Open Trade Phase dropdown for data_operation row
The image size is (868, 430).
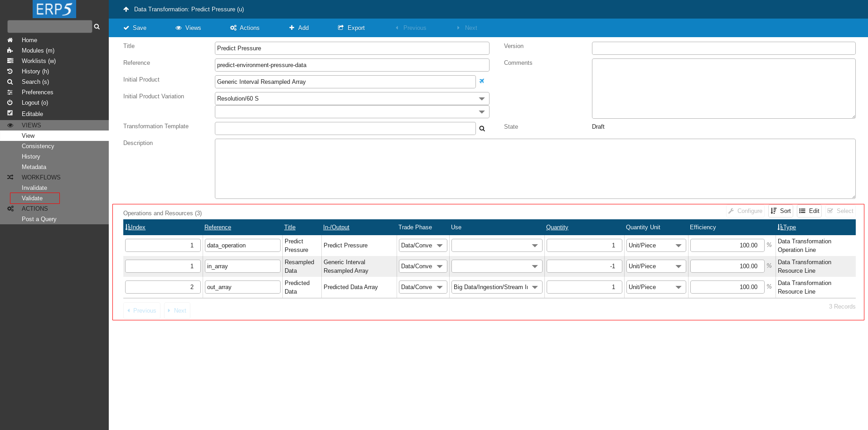[x=423, y=245]
